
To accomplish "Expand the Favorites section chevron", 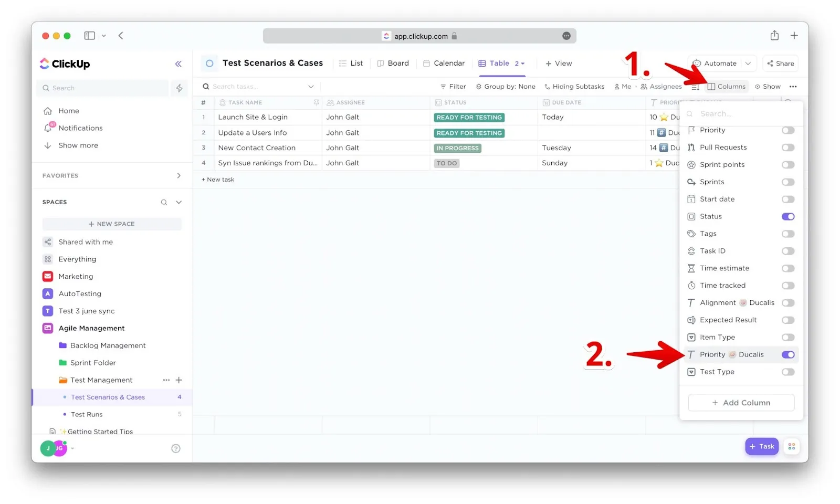I will 178,176.
